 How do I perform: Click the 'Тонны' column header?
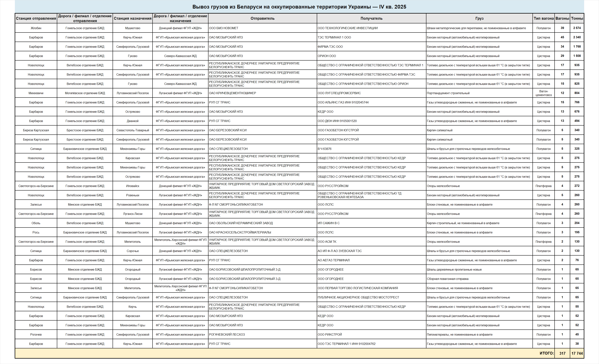pos(577,18)
